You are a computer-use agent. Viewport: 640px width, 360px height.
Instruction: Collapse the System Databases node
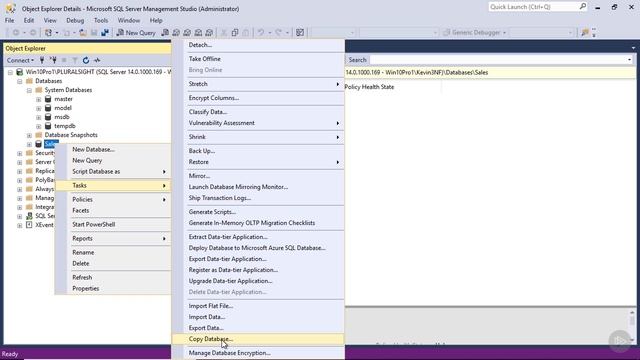click(x=29, y=90)
